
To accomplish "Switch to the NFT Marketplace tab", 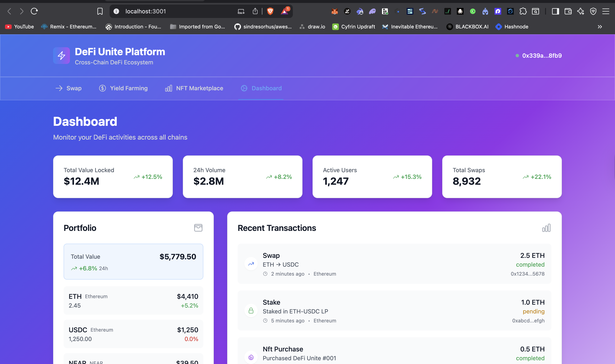I will [x=194, y=88].
